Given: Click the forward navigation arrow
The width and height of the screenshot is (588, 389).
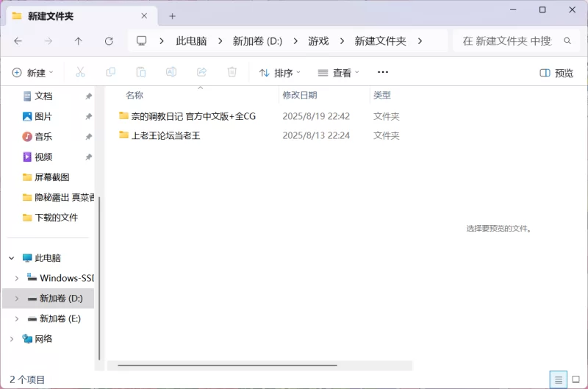Looking at the screenshot, I should [49, 41].
